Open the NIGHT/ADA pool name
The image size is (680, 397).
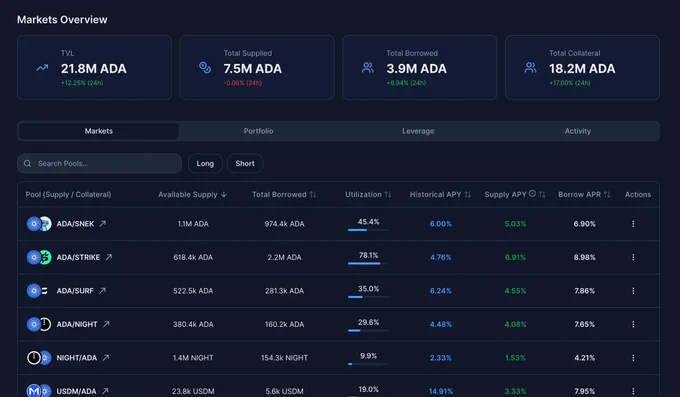pos(77,358)
